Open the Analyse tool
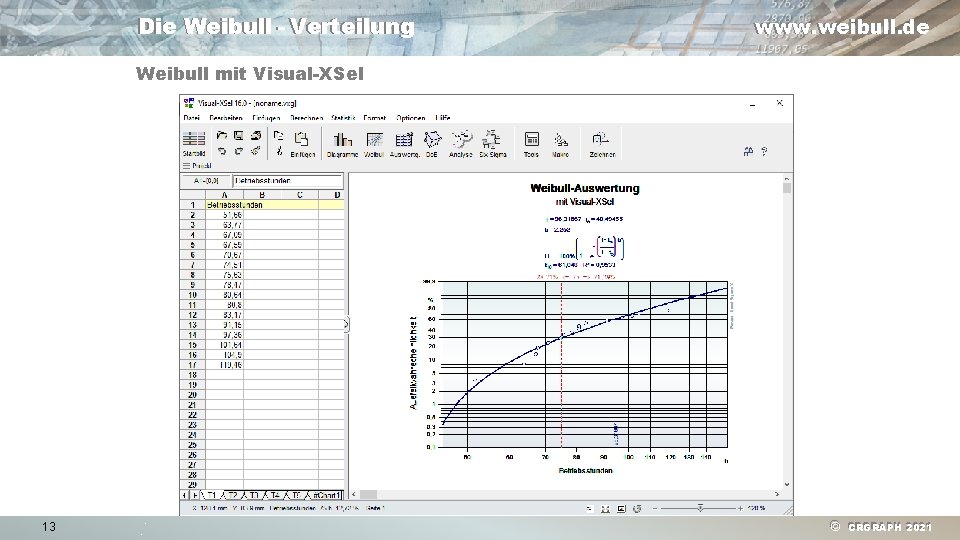This screenshot has height=540, width=960. (460, 144)
